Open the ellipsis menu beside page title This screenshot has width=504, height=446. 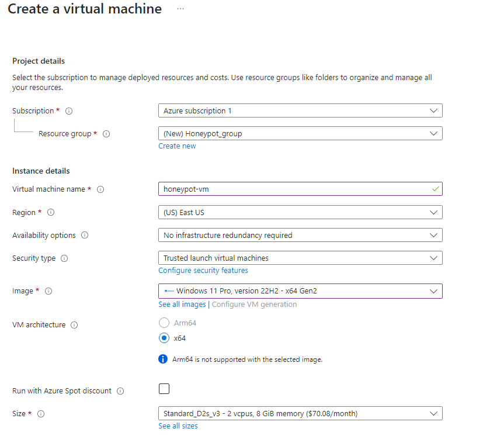[x=180, y=9]
